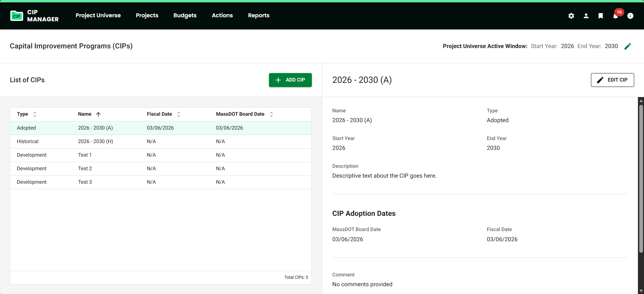Open the Budgets menu
This screenshot has width=644, height=294.
[185, 16]
